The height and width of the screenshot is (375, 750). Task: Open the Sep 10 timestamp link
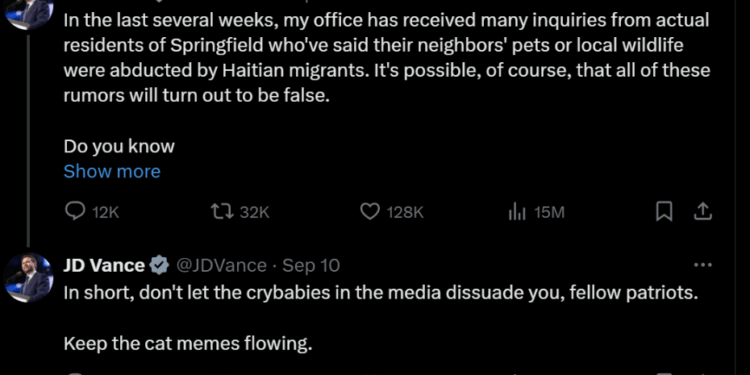click(311, 265)
